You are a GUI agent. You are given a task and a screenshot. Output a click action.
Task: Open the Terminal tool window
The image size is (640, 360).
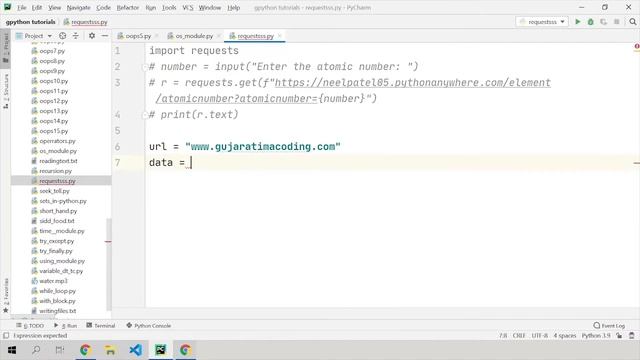[101, 326]
